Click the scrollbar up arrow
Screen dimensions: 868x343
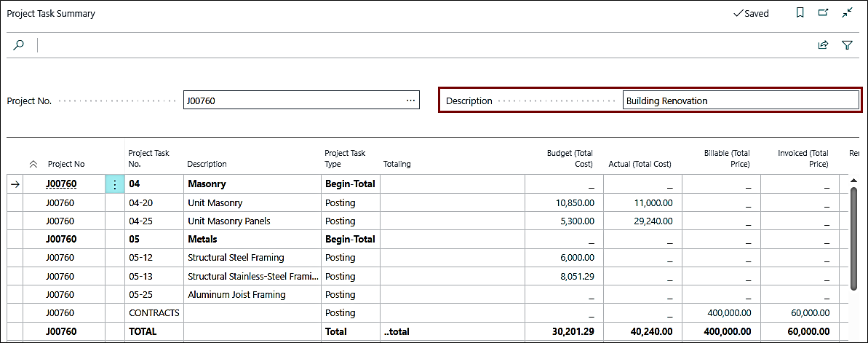853,181
